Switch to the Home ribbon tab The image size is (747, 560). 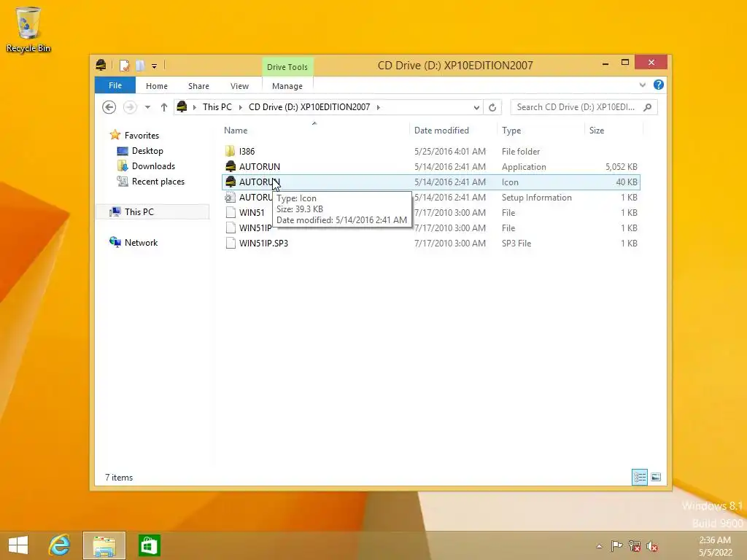157,86
